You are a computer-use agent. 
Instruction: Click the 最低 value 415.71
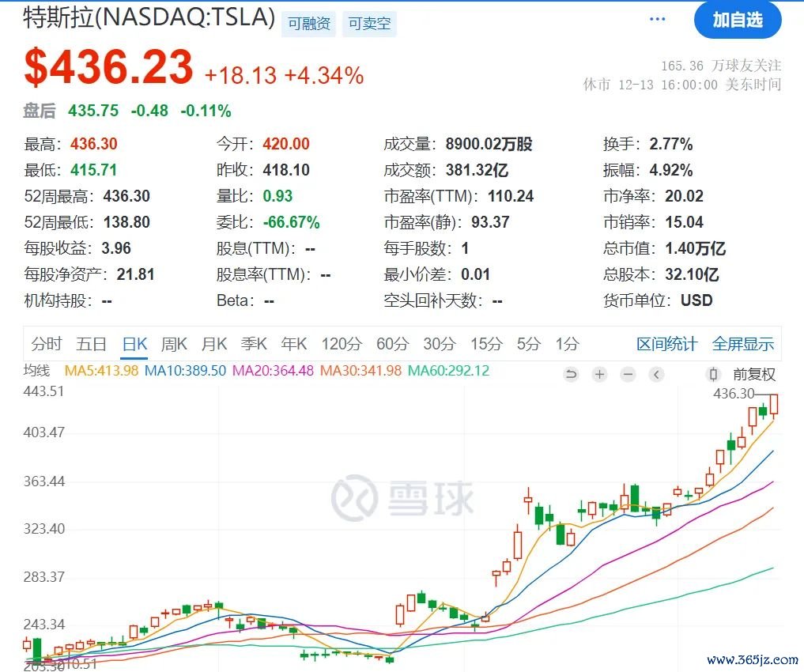[94, 170]
